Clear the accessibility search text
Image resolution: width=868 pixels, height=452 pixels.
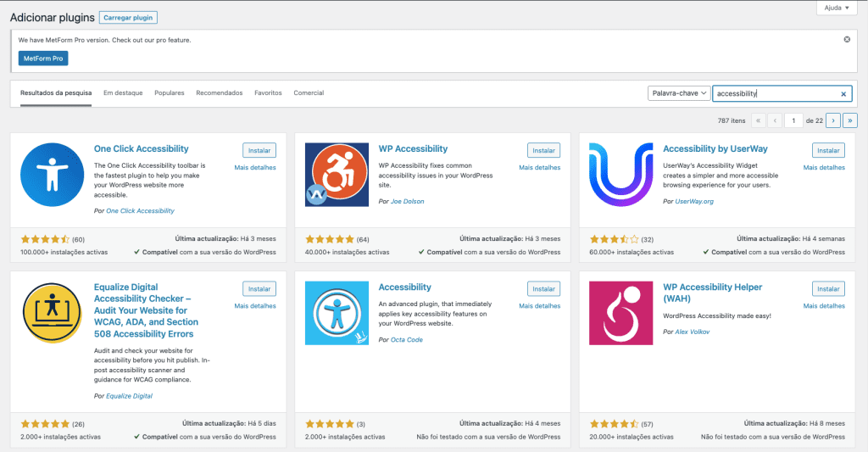coord(843,94)
